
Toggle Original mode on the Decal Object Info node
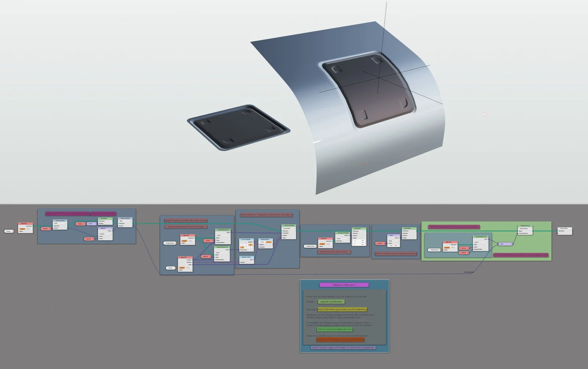[x=22, y=229]
